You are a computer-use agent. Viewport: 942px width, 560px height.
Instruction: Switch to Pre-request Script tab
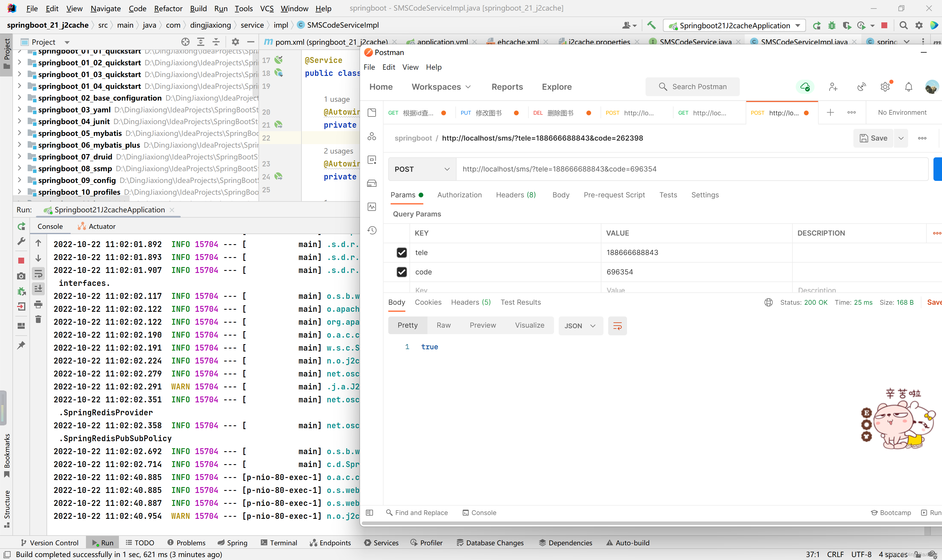[x=614, y=195]
